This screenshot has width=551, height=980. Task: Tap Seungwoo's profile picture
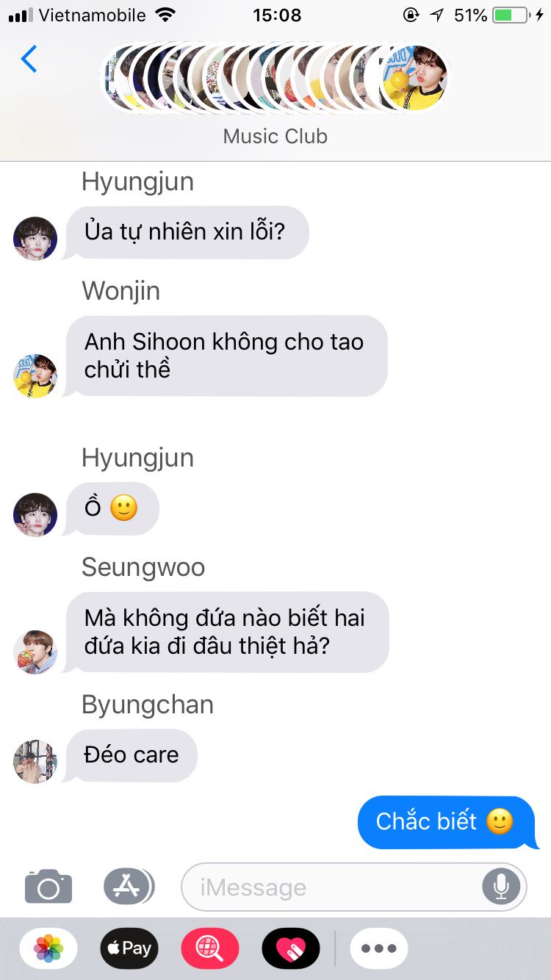click(35, 651)
